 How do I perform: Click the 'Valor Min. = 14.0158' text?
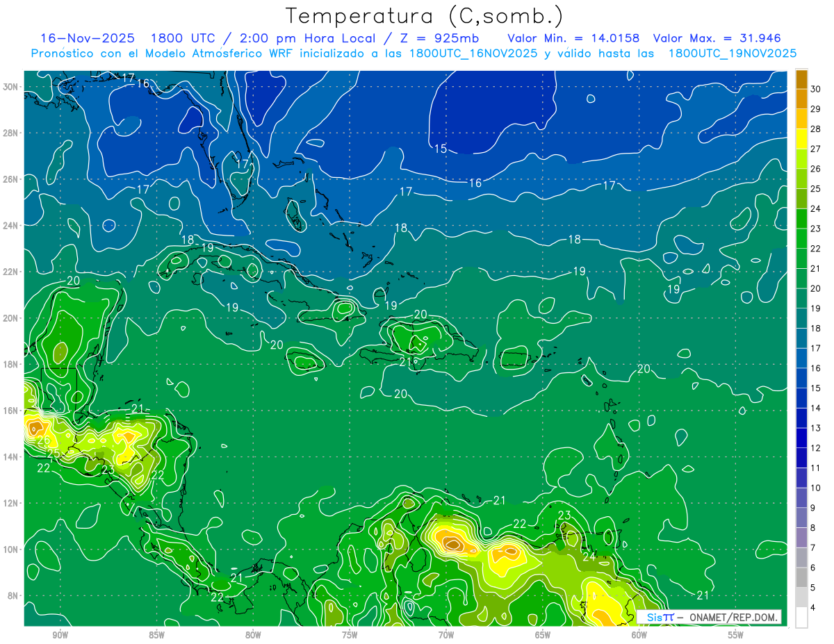pos(574,38)
